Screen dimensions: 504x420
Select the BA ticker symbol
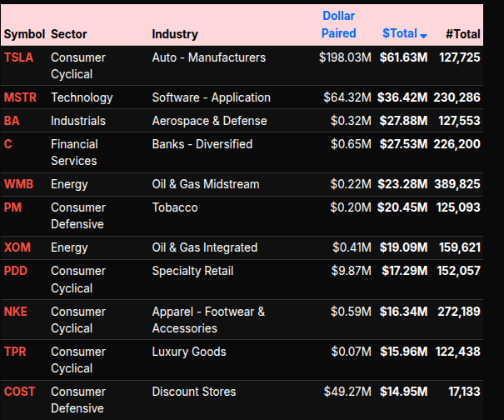click(x=12, y=121)
